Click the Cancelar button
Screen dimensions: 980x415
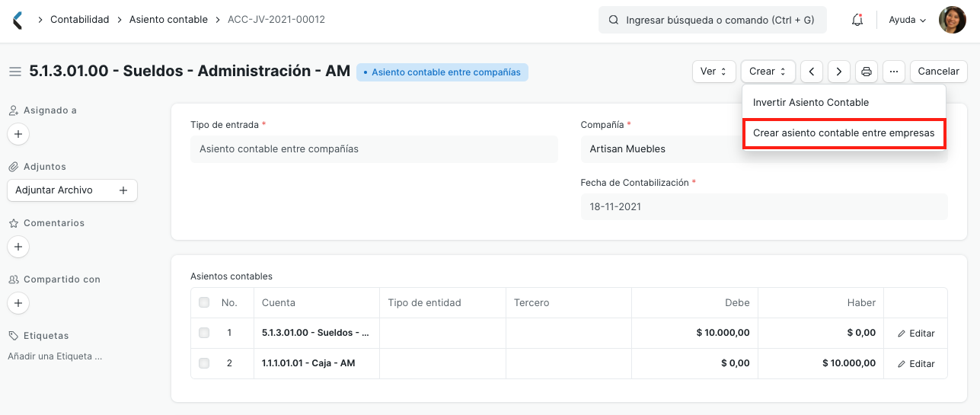click(939, 72)
